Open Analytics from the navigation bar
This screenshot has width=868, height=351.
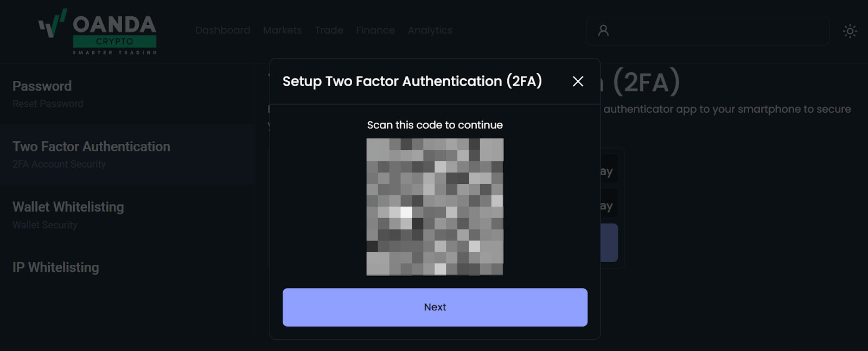coord(430,30)
